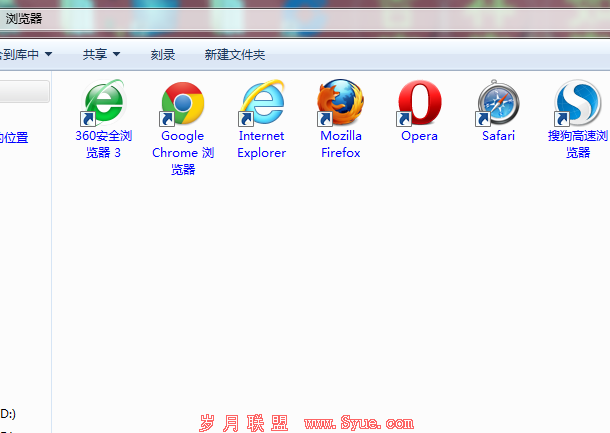Click the 'Mozilla Firefox' file label

click(x=341, y=144)
